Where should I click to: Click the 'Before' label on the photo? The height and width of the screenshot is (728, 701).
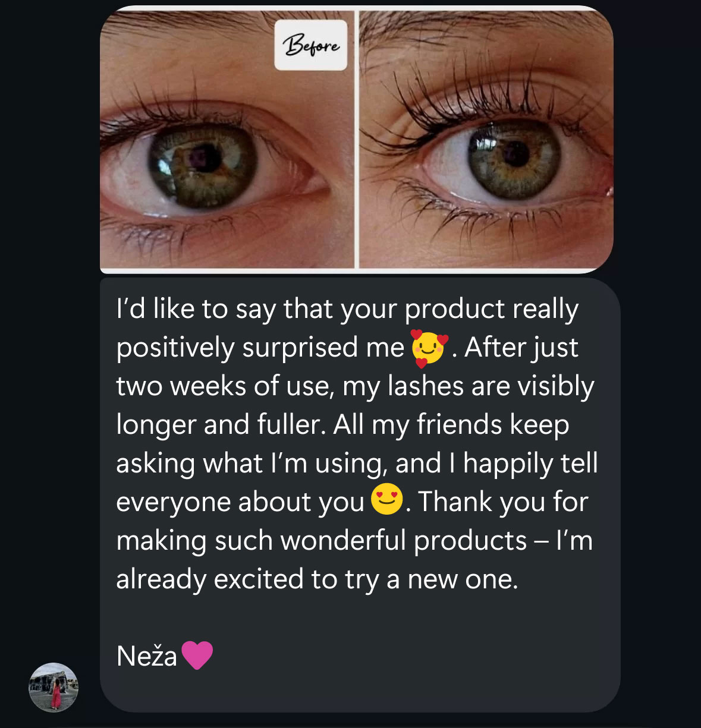310,46
